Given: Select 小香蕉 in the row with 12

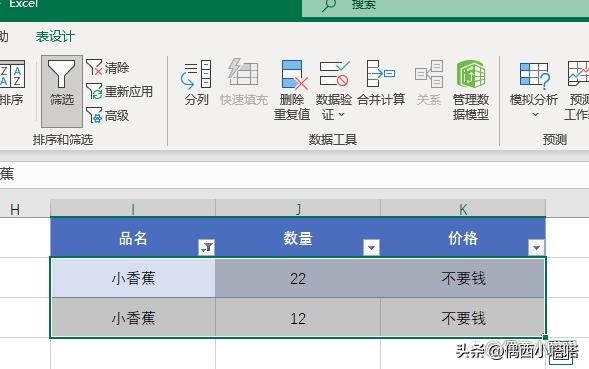Looking at the screenshot, I should [133, 318].
